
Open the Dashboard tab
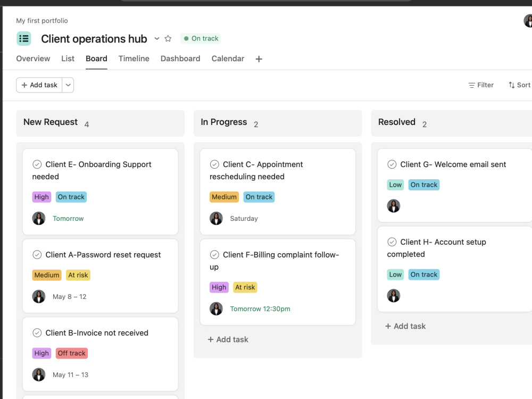180,59
